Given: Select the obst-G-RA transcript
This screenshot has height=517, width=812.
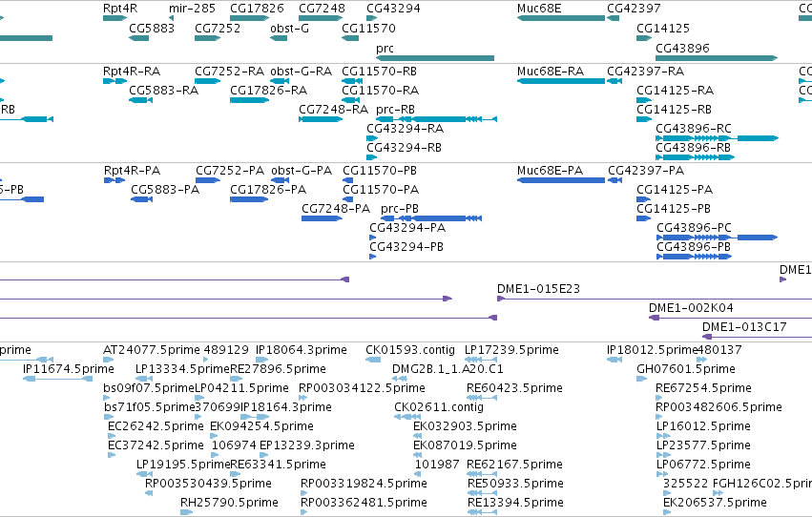Looking at the screenshot, I should coord(280,81).
